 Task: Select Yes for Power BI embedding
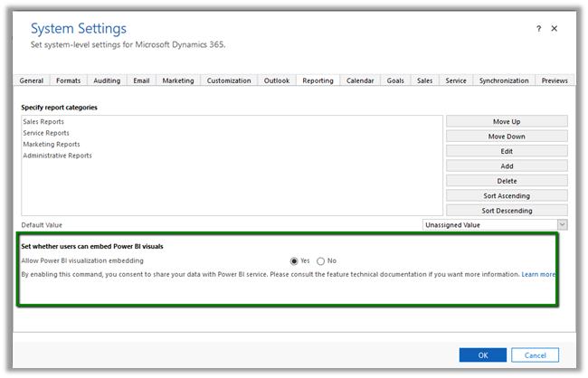point(294,260)
